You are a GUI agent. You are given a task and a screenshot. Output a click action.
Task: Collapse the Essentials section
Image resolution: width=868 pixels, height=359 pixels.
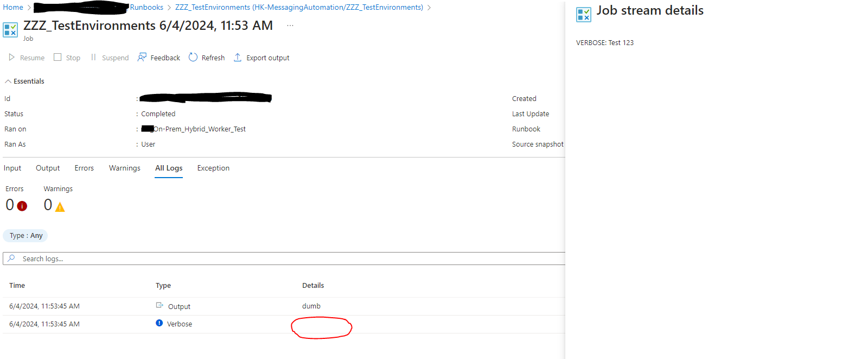24,81
